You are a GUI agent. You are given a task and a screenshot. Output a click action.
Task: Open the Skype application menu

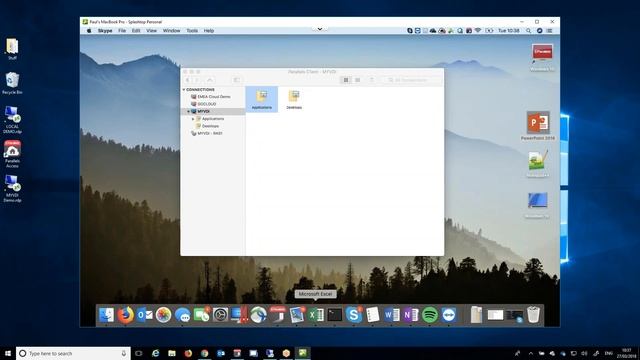(x=105, y=31)
